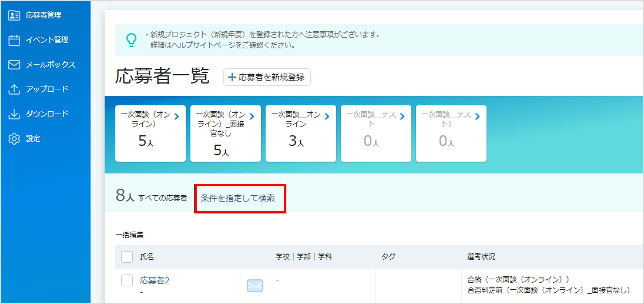Click 一括編集 link

(129, 235)
